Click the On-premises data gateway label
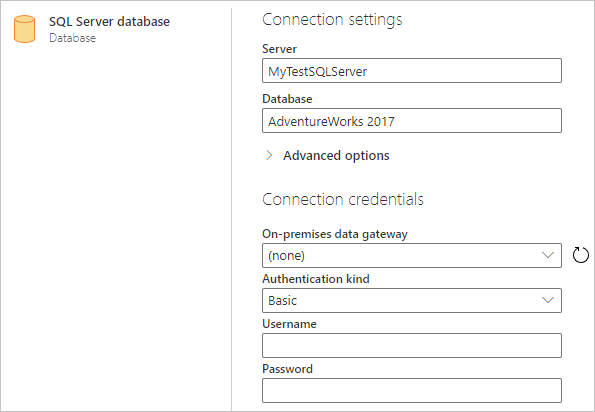Viewport: 595px width, 412px height. pyautogui.click(x=335, y=234)
